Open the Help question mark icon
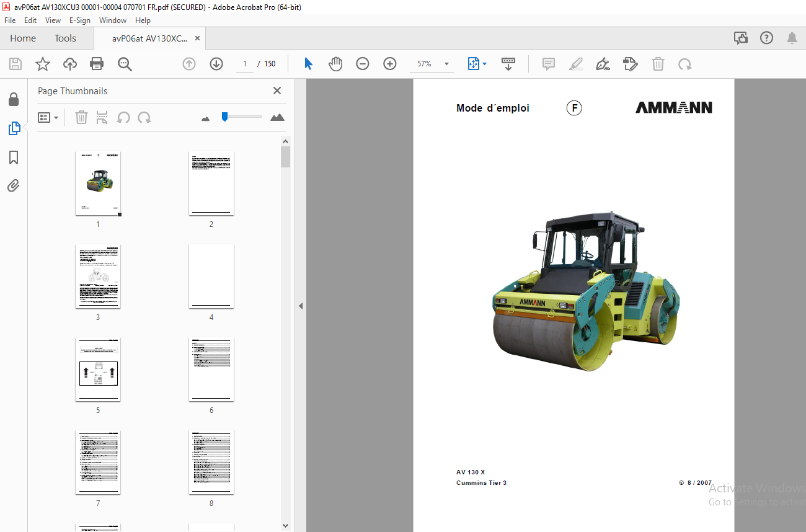Screen dimensions: 806x532 point(766,38)
